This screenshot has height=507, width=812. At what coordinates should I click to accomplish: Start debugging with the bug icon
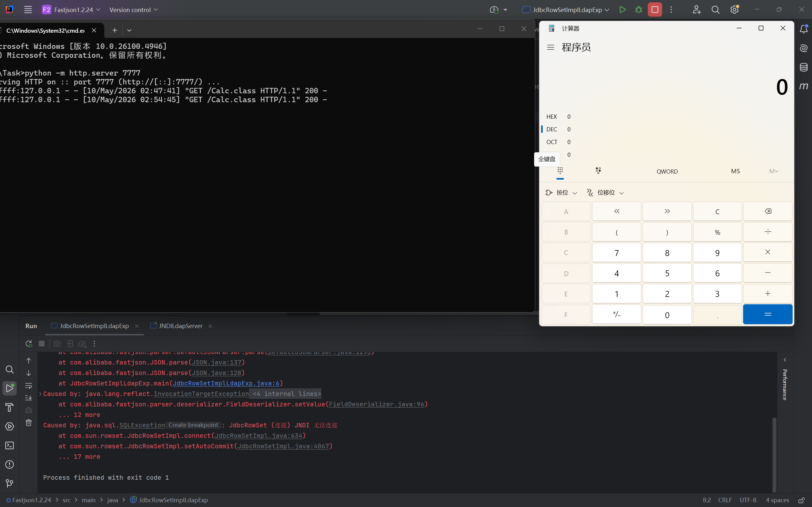pos(639,10)
